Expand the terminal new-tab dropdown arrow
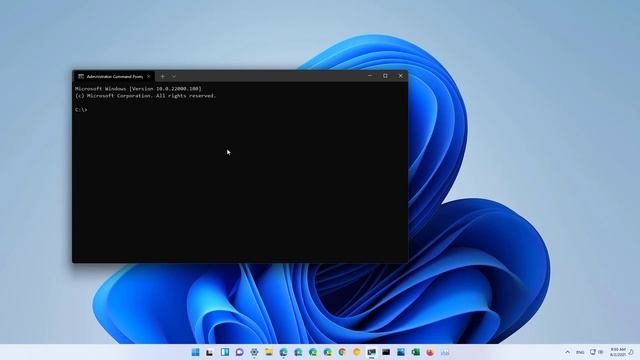This screenshot has height=360, width=640. 174,76
